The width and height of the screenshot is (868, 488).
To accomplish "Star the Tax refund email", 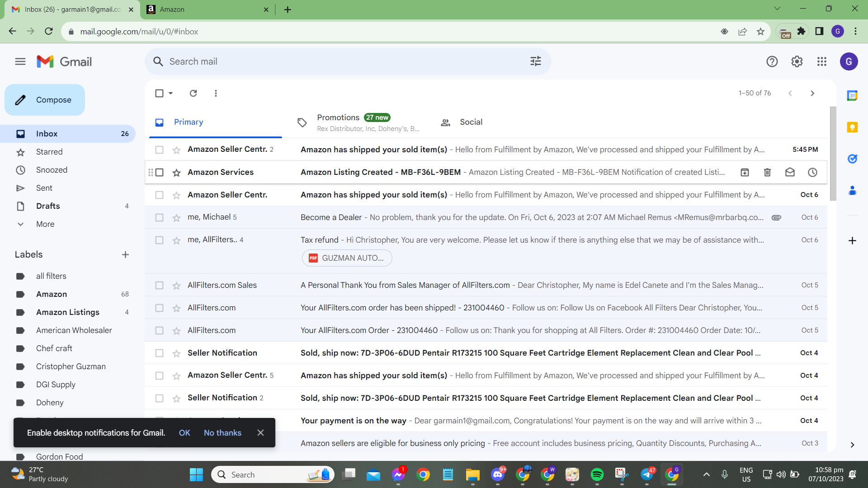I will coord(176,240).
